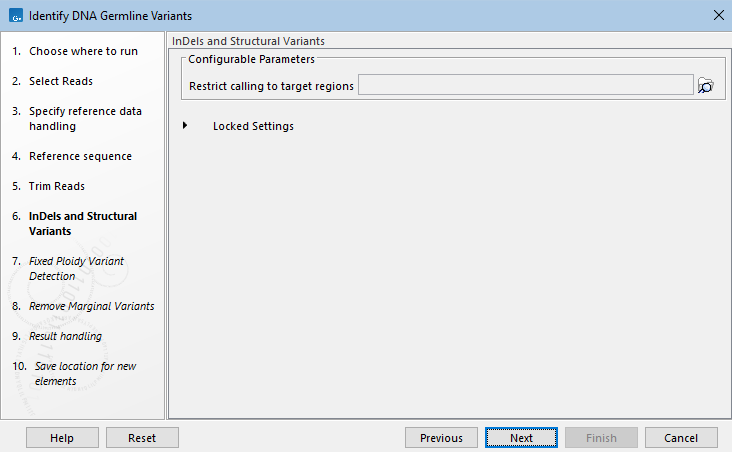The image size is (732, 452).
Task: Click the browse folder icon for target regions
Action: click(x=706, y=86)
